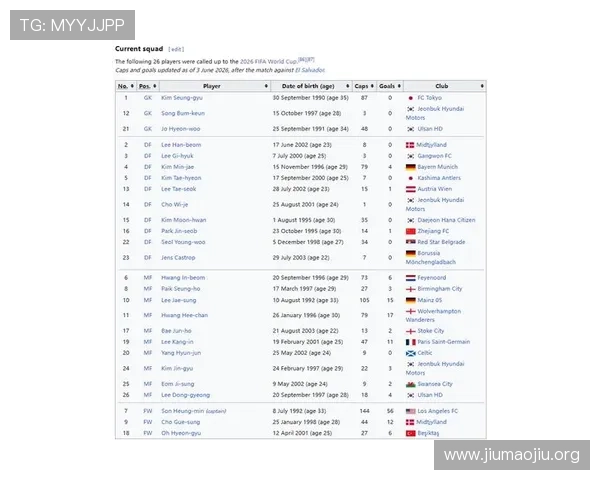This screenshot has width=600, height=480.
Task: Click the England flag beside Birmingham City
Action: pos(411,289)
